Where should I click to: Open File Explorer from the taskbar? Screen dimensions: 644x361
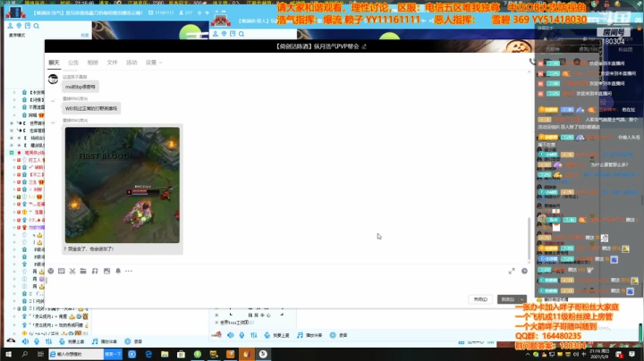165,354
